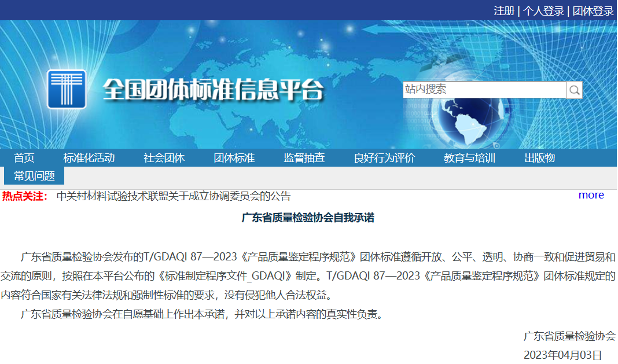Viewport: 618px width, 364px height.
Task: Open the 社会团体 menu item
Action: pyautogui.click(x=164, y=158)
